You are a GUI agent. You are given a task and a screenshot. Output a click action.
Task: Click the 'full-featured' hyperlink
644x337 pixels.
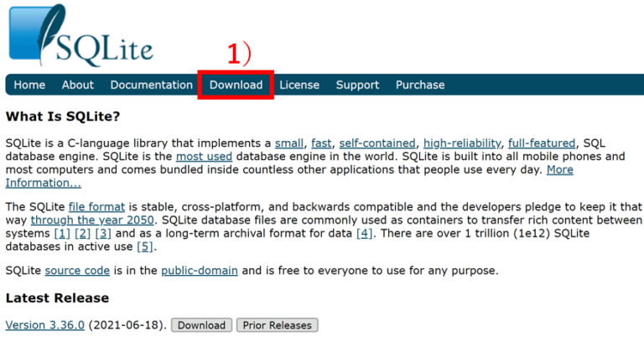tap(542, 143)
